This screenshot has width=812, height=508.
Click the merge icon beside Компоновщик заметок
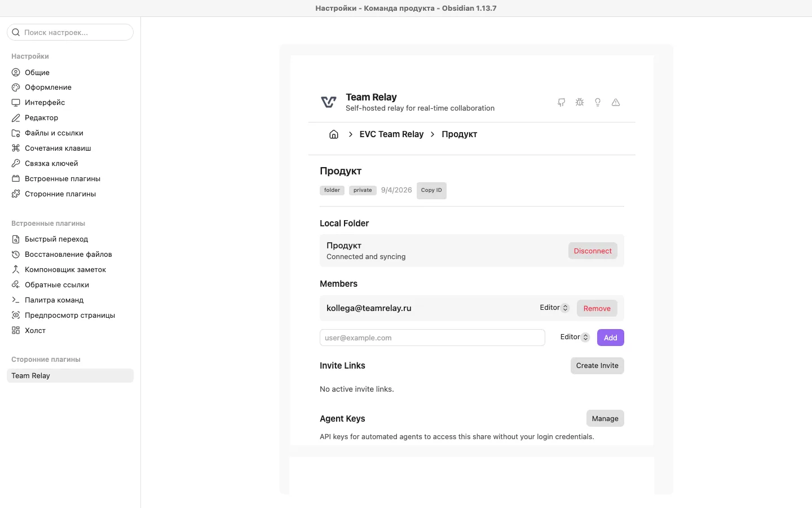click(16, 270)
